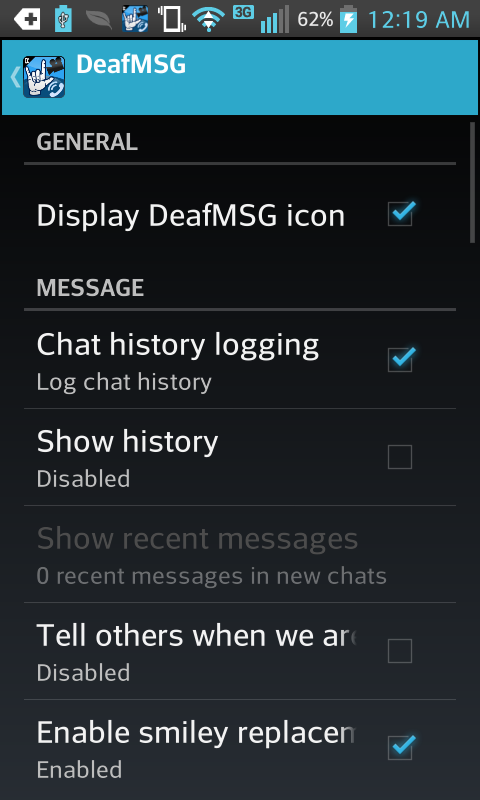Uncheck the Display DeafMSG icon checkbox
480x800 pixels.
pyautogui.click(x=400, y=214)
